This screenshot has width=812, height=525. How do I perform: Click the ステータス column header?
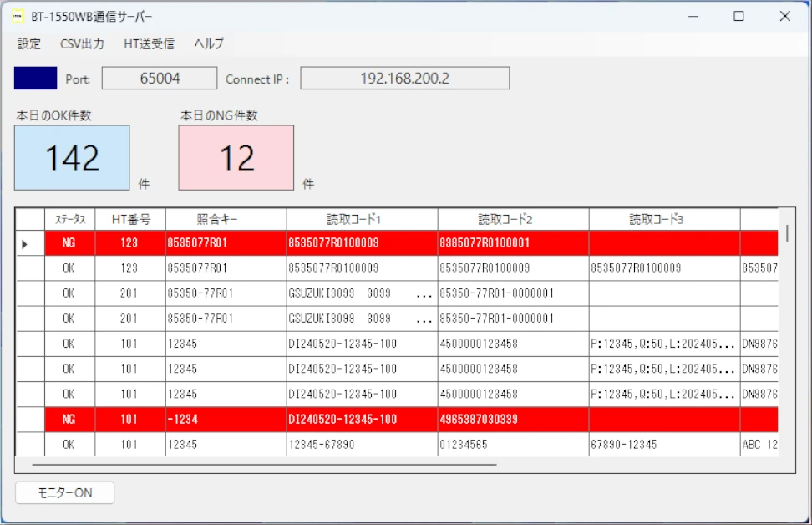coord(70,219)
